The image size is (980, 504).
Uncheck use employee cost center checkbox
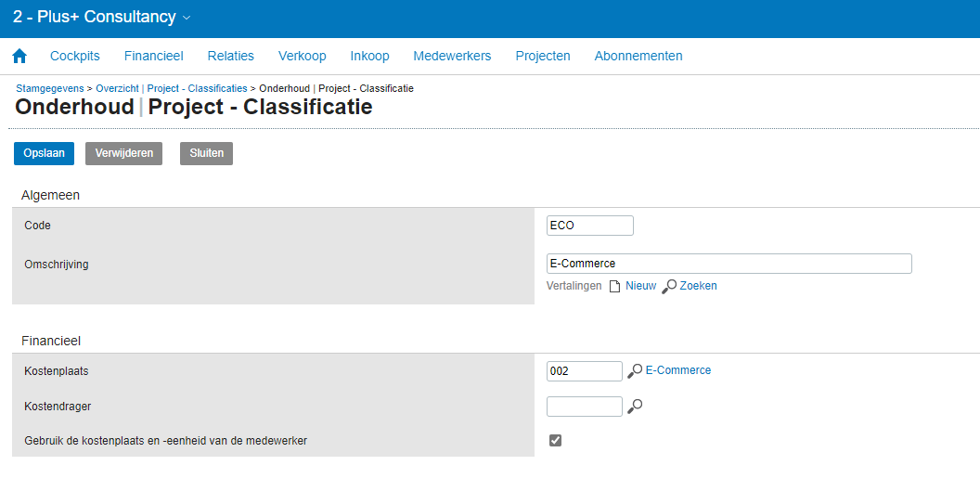pyautogui.click(x=555, y=440)
